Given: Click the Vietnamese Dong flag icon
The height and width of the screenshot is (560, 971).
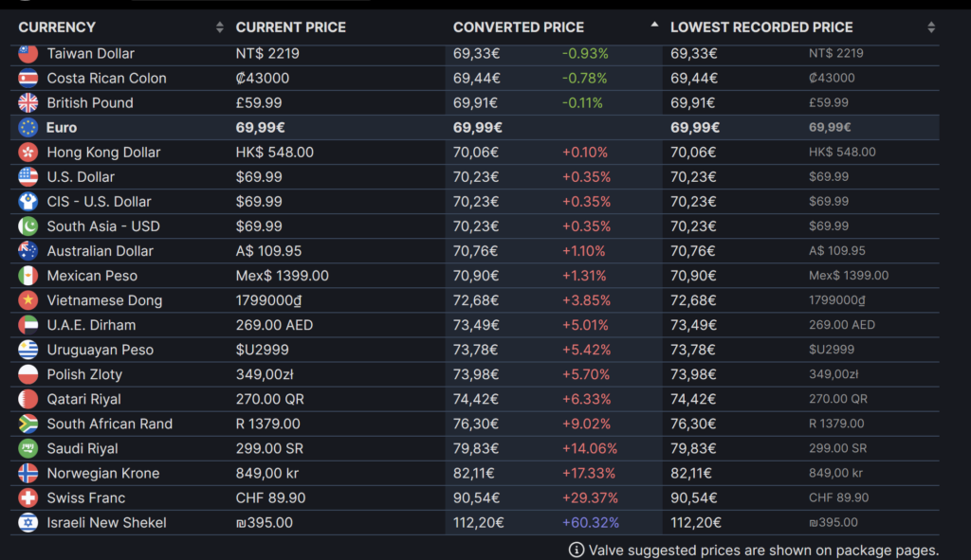Looking at the screenshot, I should [x=27, y=300].
